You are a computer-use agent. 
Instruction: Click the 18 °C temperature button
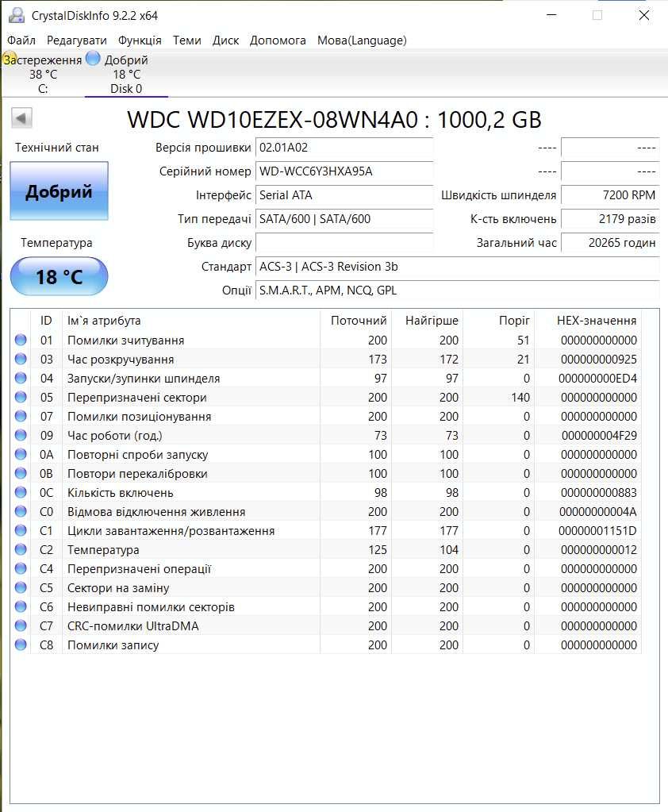(59, 276)
